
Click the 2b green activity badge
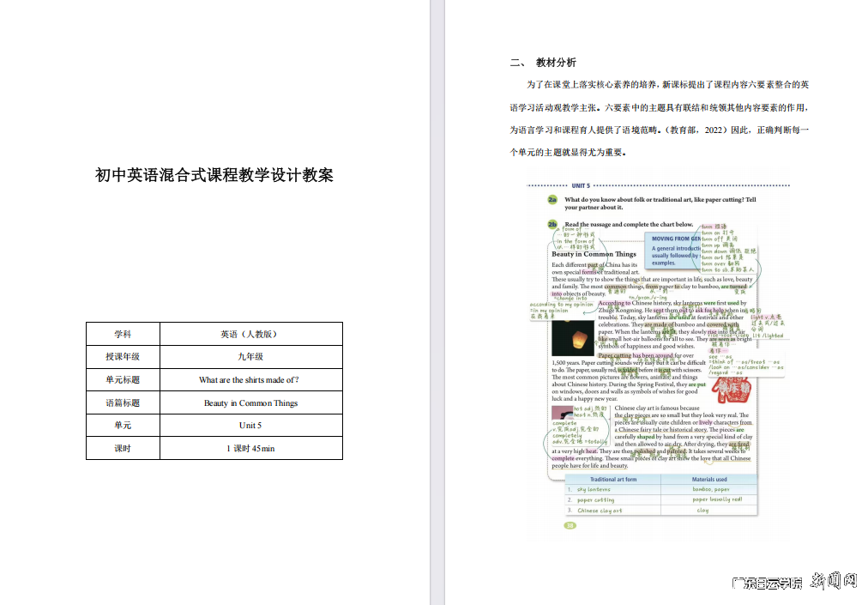[x=553, y=224]
